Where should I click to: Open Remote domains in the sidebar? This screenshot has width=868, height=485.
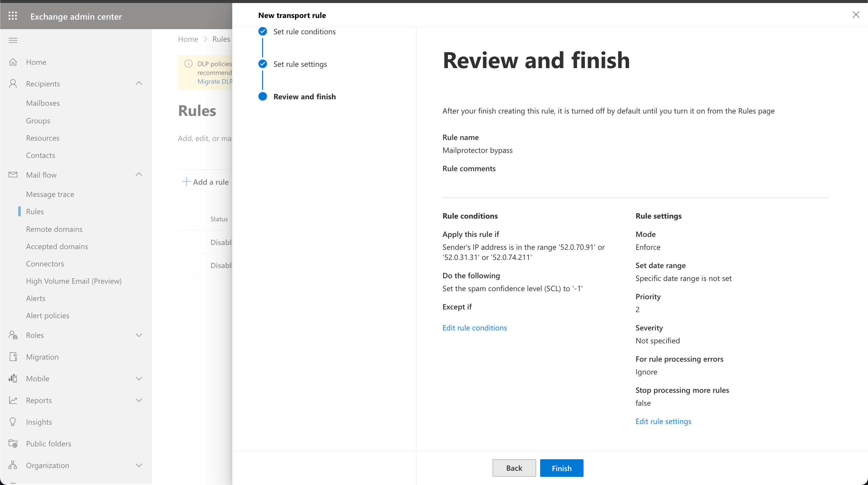coord(54,229)
